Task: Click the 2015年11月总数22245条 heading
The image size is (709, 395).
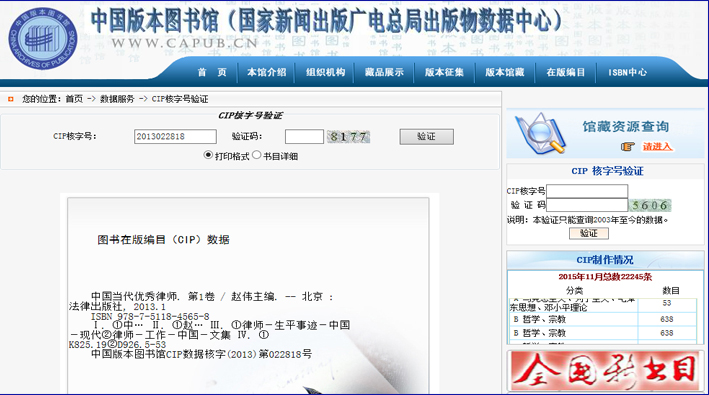Action: coord(605,277)
